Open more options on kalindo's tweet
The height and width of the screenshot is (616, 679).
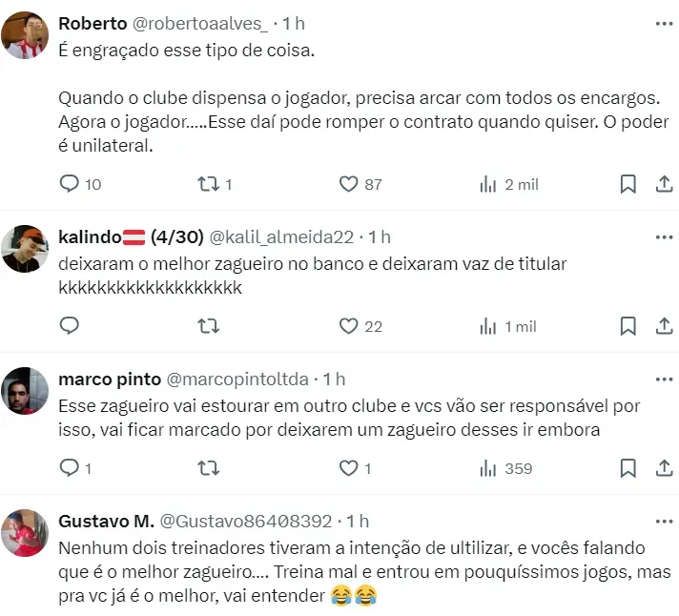[x=663, y=236]
